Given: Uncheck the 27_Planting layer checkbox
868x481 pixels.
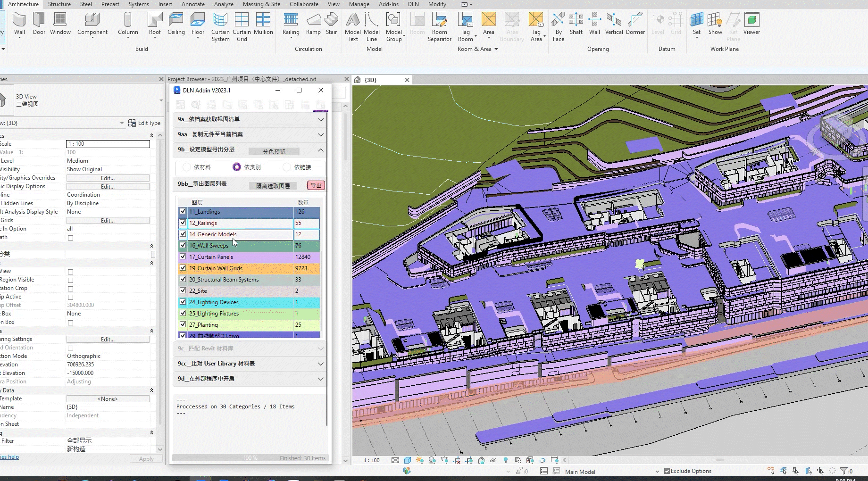Looking at the screenshot, I should [183, 324].
